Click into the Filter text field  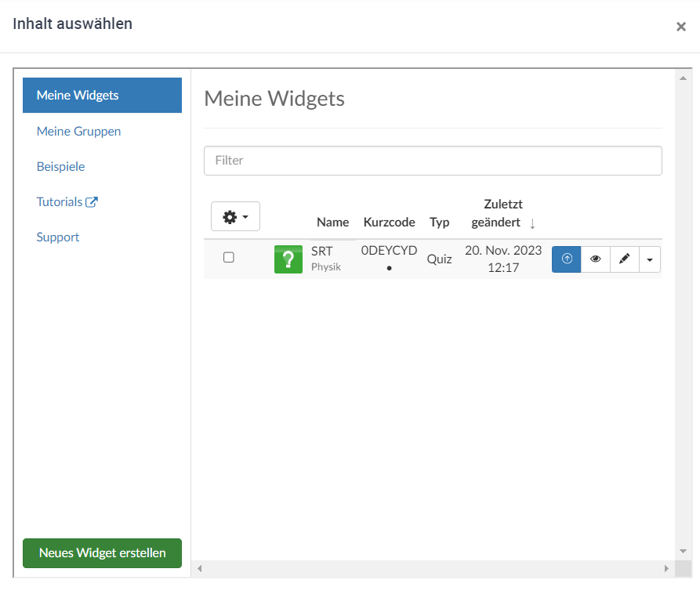433,161
